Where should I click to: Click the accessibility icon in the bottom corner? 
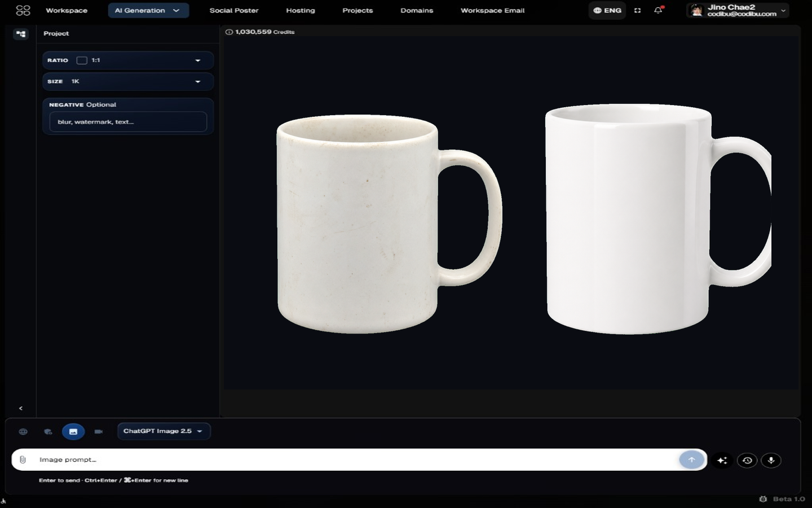coord(3,500)
